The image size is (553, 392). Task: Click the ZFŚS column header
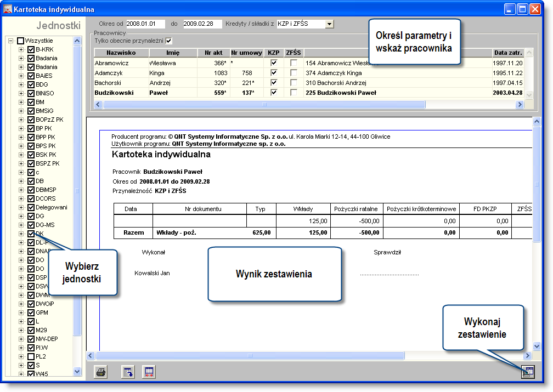click(294, 53)
